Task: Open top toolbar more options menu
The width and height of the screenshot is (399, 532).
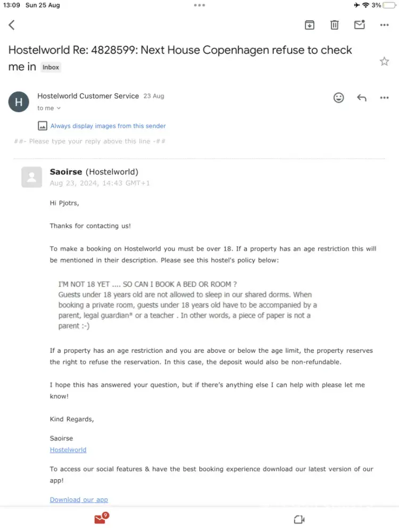Action: [384, 25]
